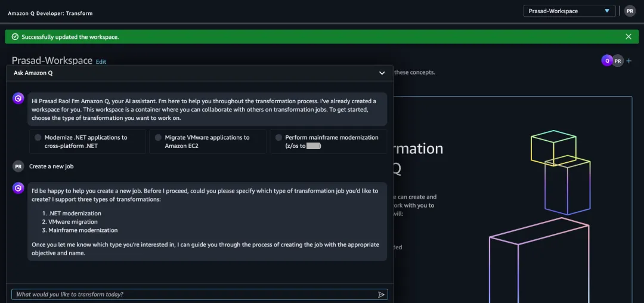Select Perform mainframe modernization radio option
Viewport: 644px width, 303px height.
pyautogui.click(x=278, y=138)
